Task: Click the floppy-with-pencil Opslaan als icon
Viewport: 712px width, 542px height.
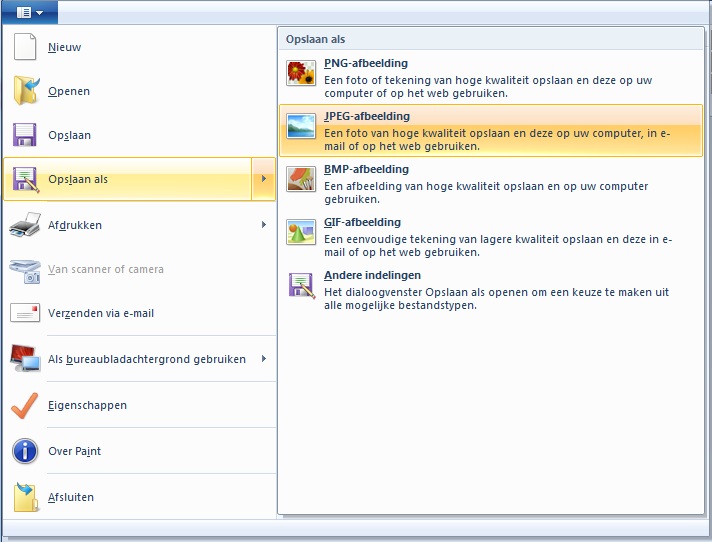Action: pos(26,180)
